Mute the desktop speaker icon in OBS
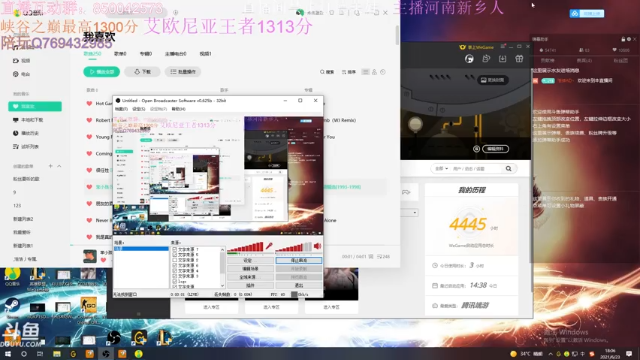This screenshot has width=640, height=360. tap(317, 246)
